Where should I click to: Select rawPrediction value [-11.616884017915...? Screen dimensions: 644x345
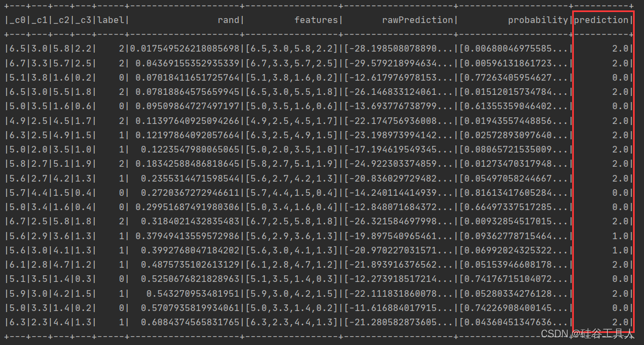click(398, 308)
